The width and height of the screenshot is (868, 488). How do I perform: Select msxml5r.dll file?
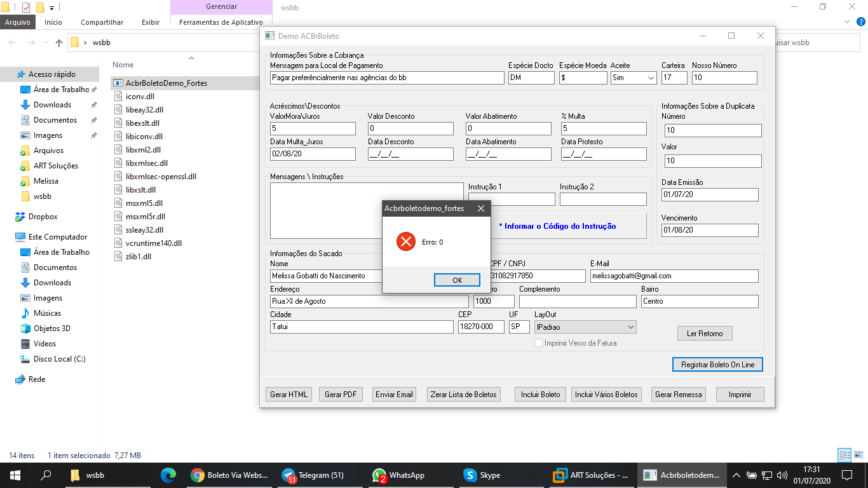pos(145,217)
